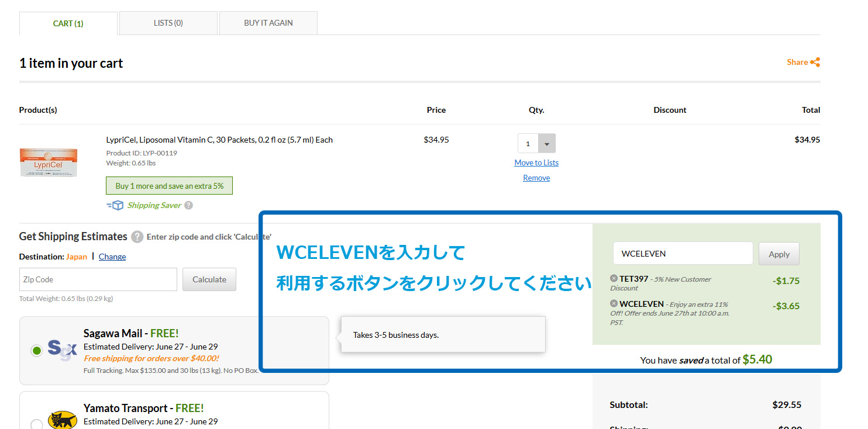Click the Zip Code input field
The width and height of the screenshot is (868, 429).
pyautogui.click(x=98, y=279)
